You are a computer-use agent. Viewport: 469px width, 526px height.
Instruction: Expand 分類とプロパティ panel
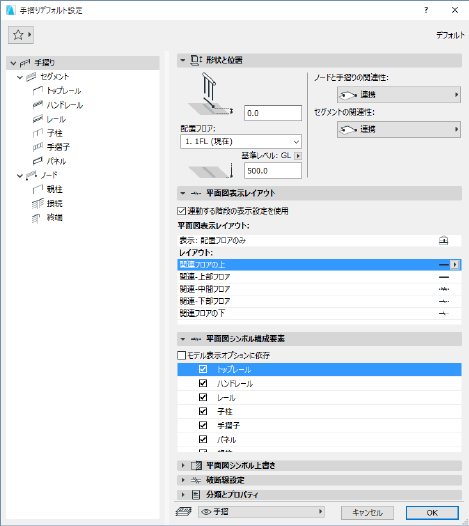click(x=183, y=494)
